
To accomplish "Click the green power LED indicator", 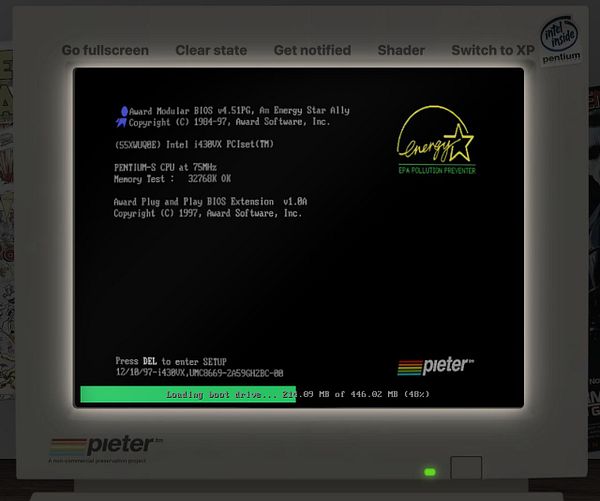I will [x=430, y=472].
